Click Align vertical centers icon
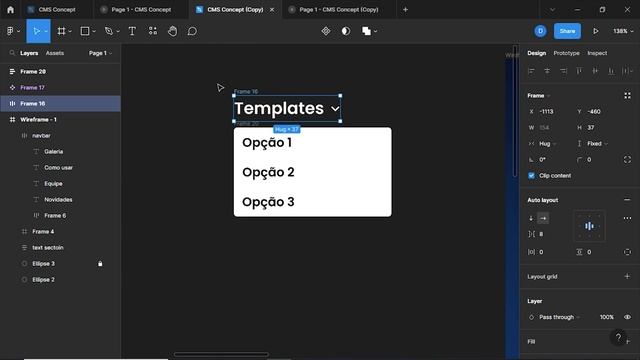This screenshot has height=360, width=640. 595,71
